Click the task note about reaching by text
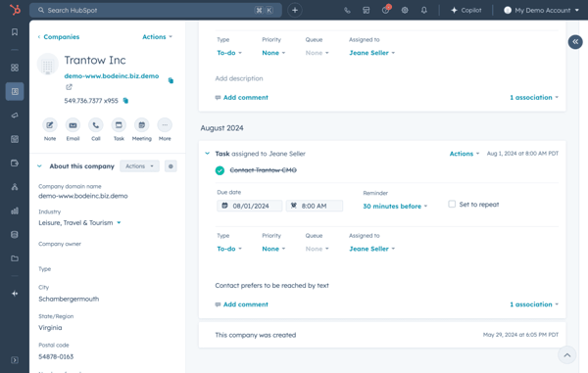 [271, 285]
